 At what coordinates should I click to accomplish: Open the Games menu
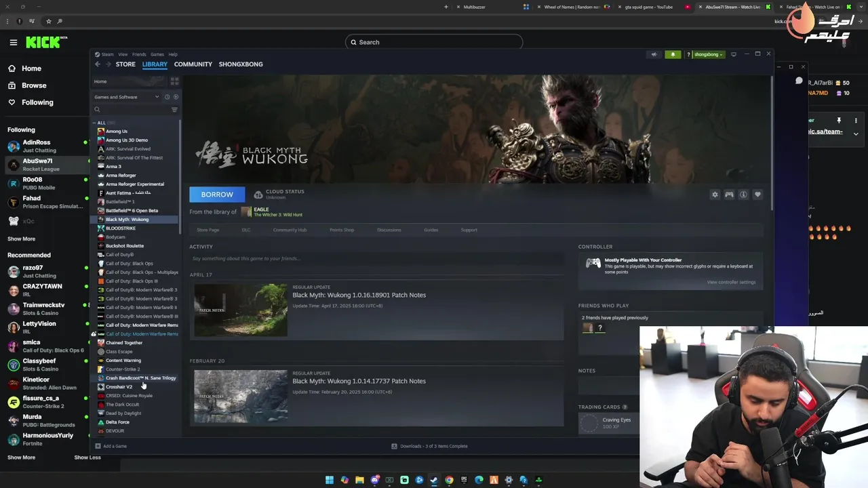tap(157, 54)
